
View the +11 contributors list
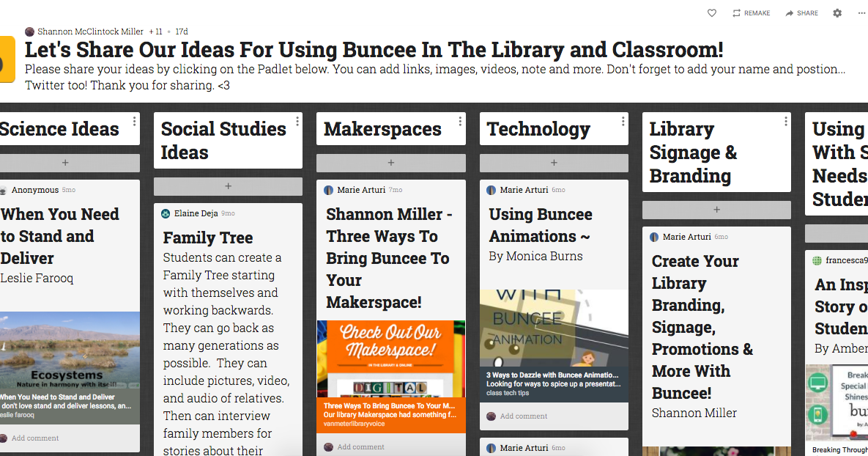point(156,32)
